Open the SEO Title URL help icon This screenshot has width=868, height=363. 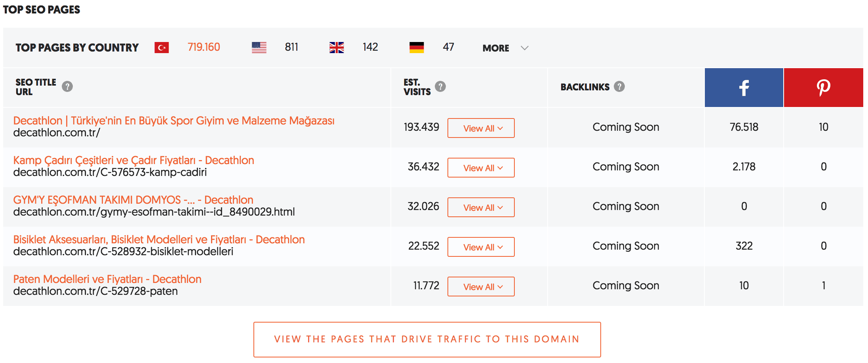click(67, 86)
